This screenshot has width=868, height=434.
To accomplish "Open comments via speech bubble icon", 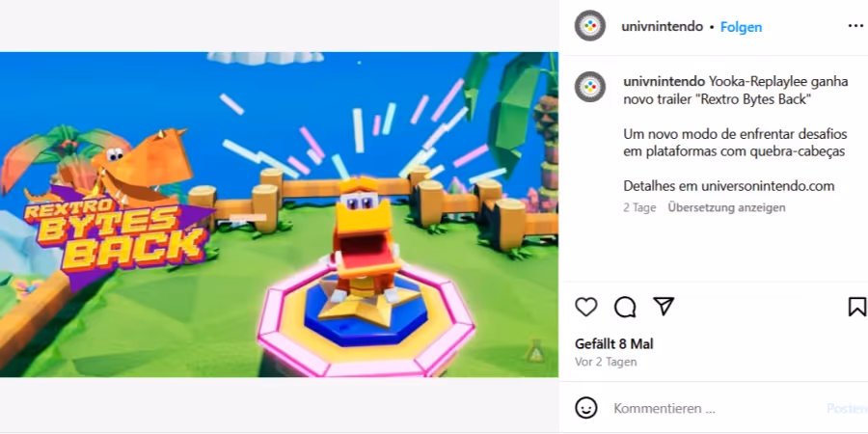I will click(625, 307).
